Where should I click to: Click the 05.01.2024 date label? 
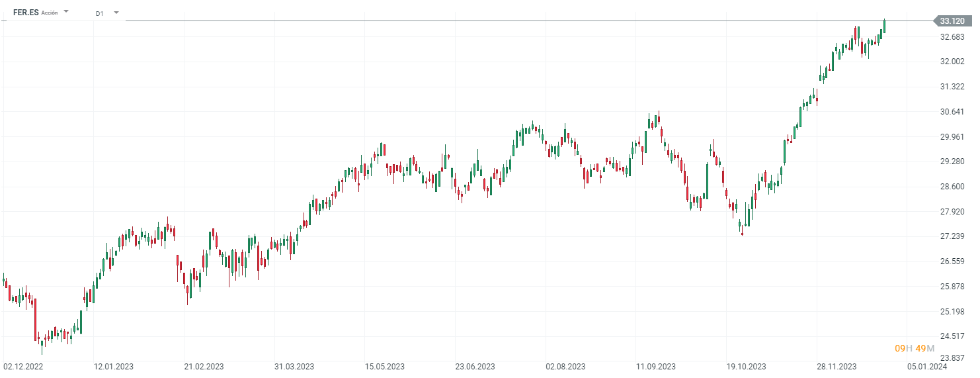(x=926, y=366)
